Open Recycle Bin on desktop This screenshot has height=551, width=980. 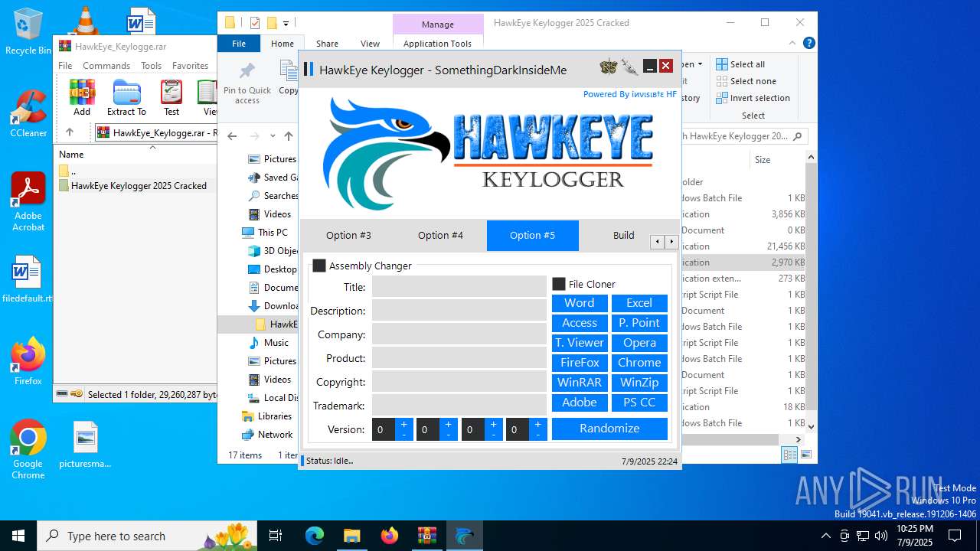pos(28,31)
